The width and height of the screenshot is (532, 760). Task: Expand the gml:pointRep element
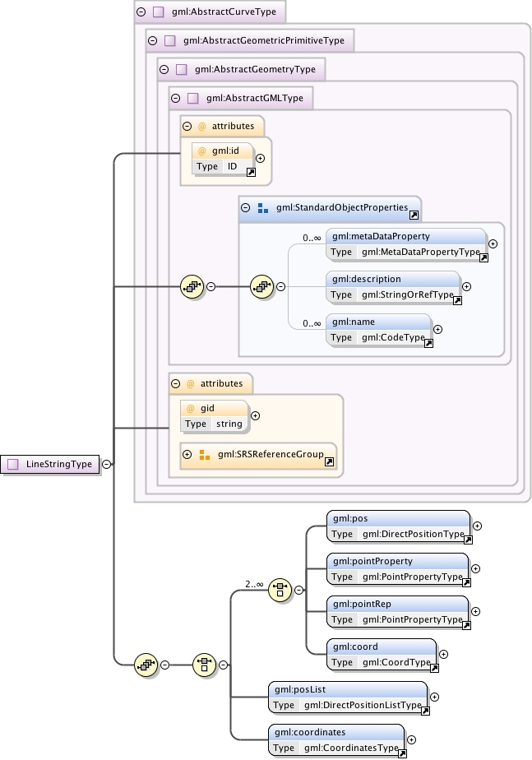[476, 611]
